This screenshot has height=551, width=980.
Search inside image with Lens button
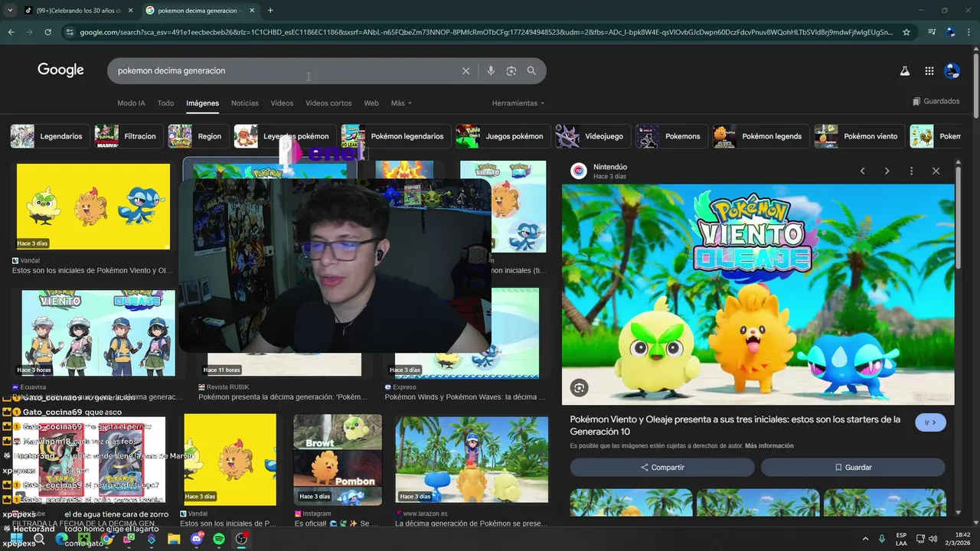tap(580, 388)
